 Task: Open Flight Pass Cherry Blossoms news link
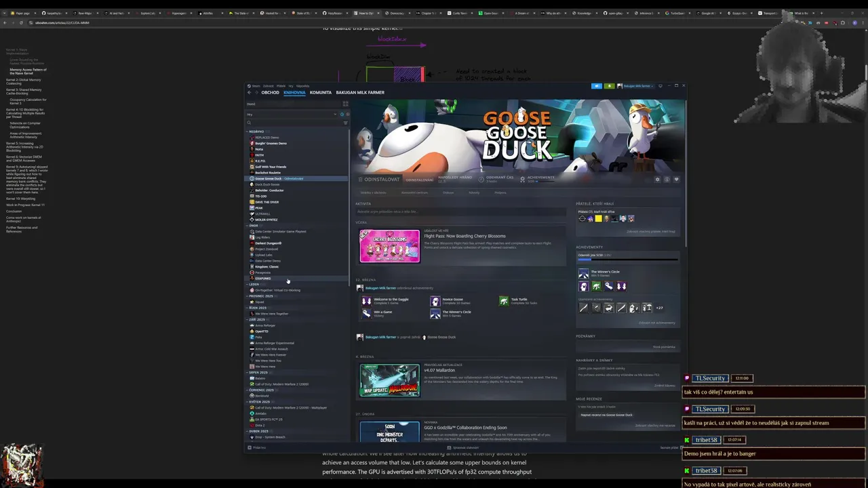pos(465,236)
